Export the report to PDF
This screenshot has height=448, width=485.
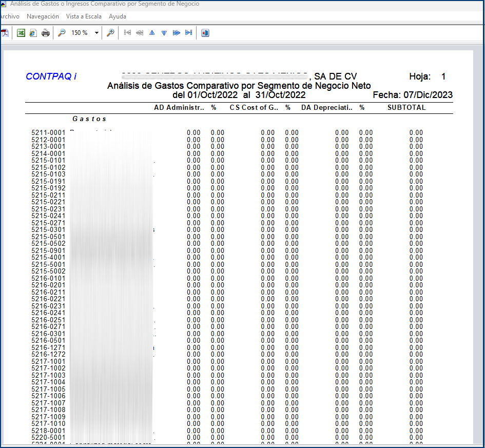coord(5,33)
